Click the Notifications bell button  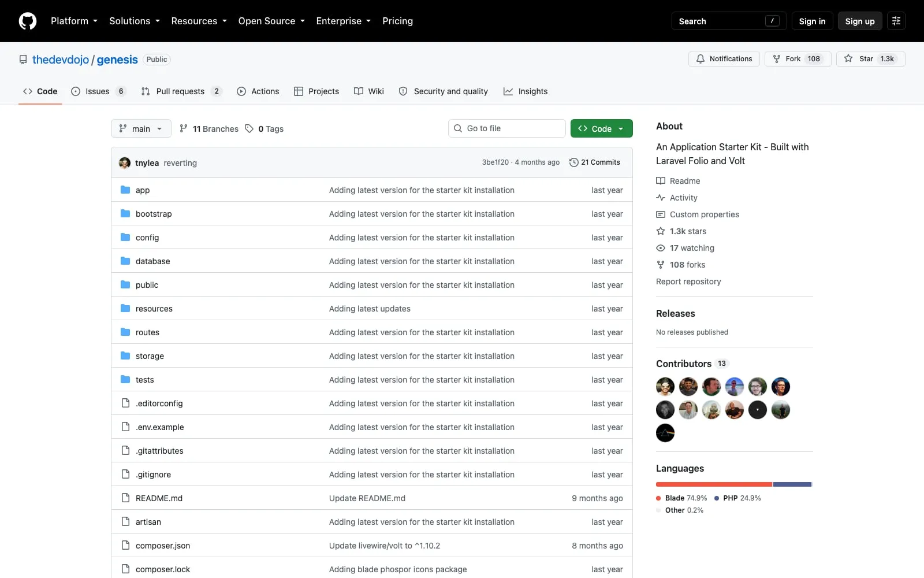pyautogui.click(x=724, y=59)
